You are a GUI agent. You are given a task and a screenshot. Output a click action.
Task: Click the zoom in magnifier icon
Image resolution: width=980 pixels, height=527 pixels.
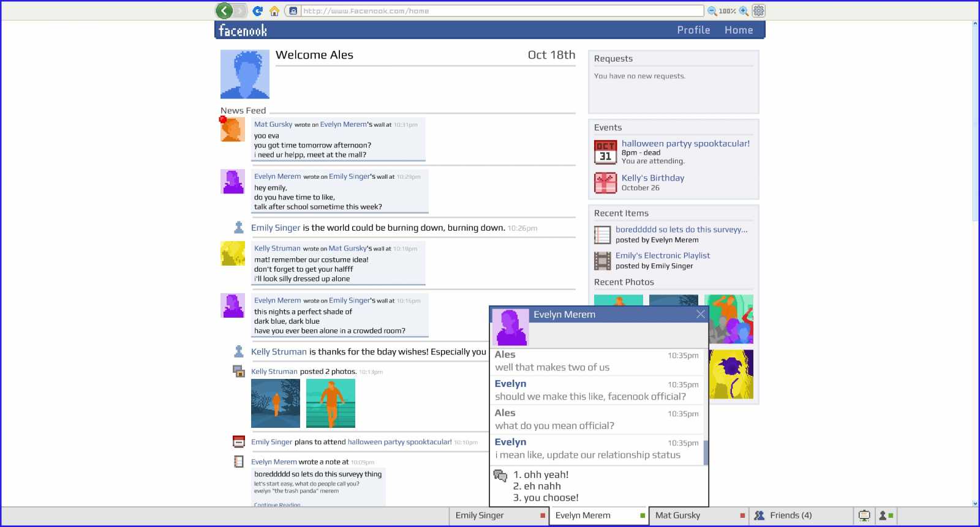pyautogui.click(x=744, y=11)
